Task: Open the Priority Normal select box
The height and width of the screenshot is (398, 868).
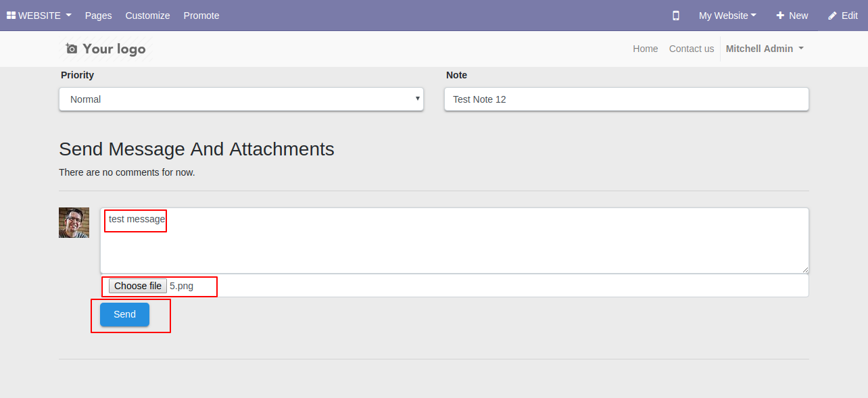Action: tap(241, 99)
